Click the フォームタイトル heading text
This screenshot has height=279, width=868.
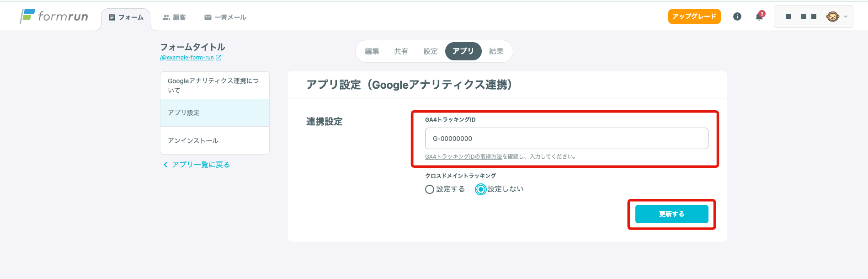192,47
